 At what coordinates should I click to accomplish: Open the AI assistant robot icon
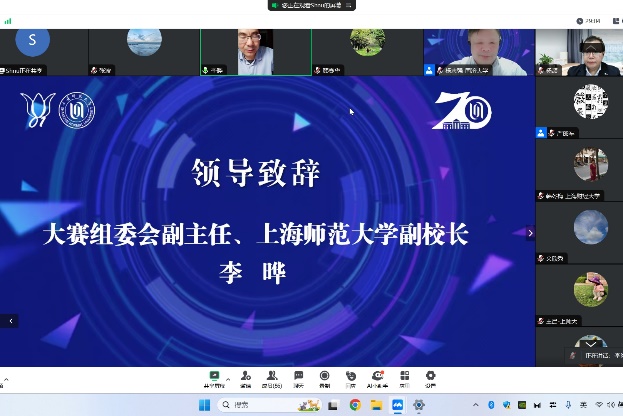click(x=377, y=379)
